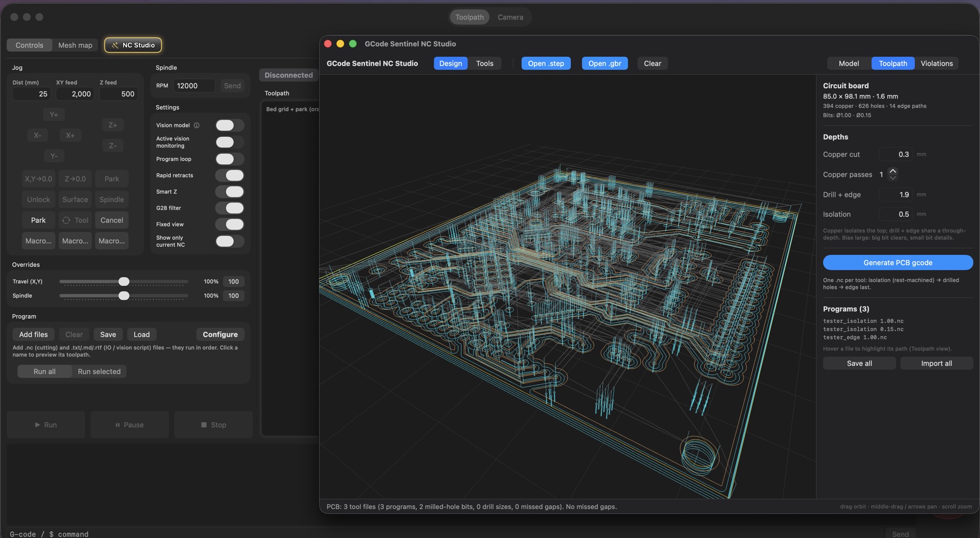Click the Tool change button
The image size is (980, 538).
point(75,220)
